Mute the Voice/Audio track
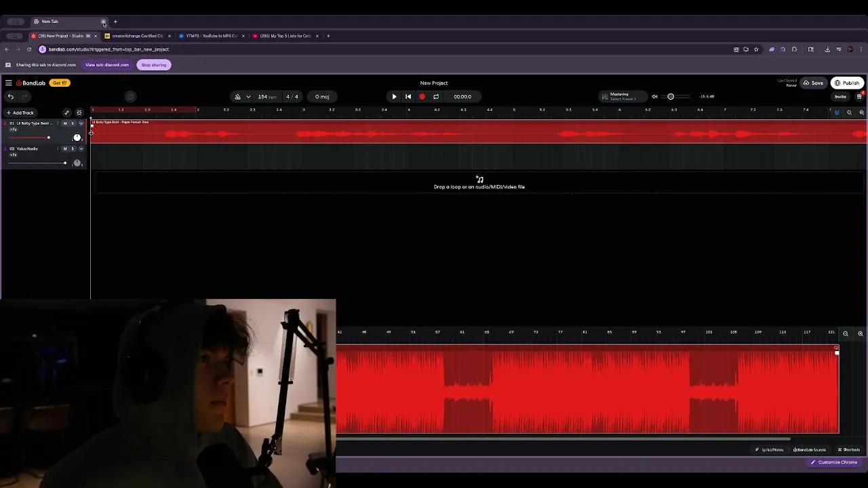 click(65, 148)
